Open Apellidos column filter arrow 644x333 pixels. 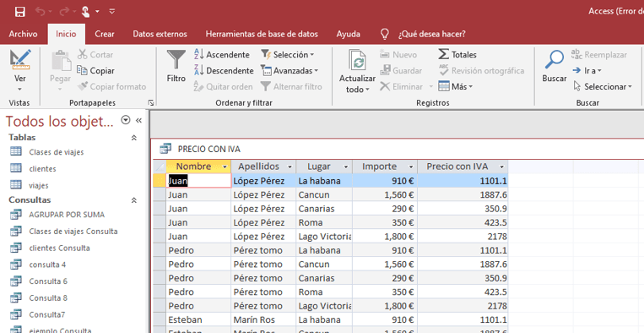[x=290, y=166]
